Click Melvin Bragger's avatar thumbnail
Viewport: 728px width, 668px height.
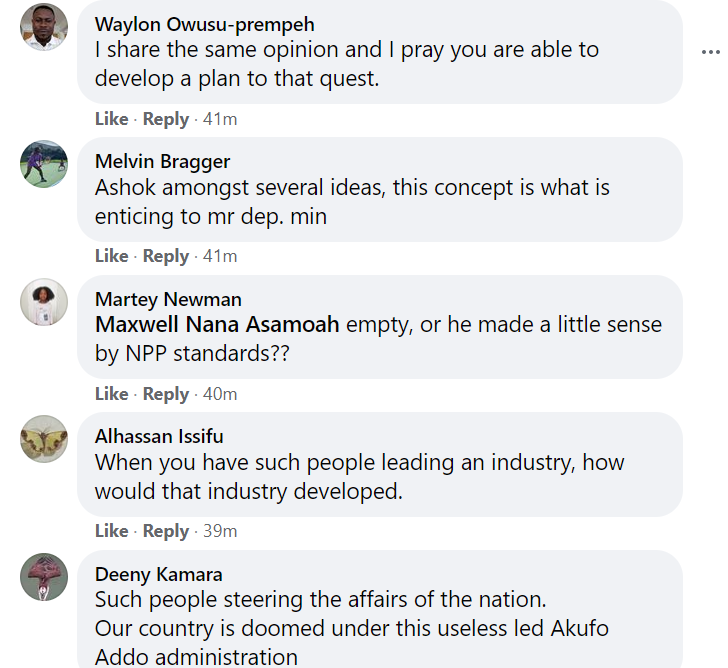pyautogui.click(x=44, y=164)
